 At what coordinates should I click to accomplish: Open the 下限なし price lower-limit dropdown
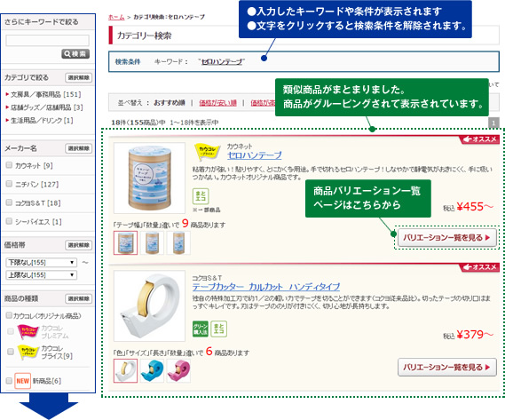(x=41, y=262)
